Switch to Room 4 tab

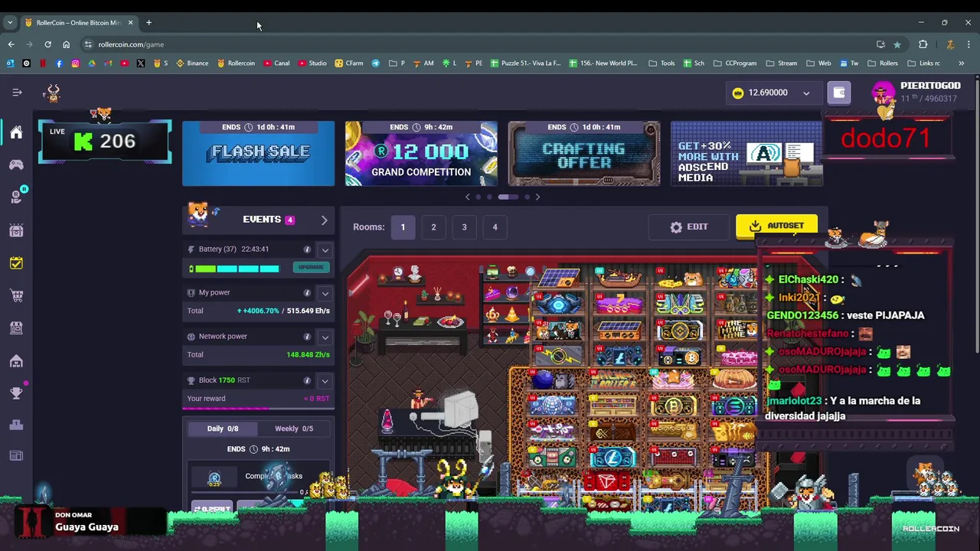[x=495, y=227]
